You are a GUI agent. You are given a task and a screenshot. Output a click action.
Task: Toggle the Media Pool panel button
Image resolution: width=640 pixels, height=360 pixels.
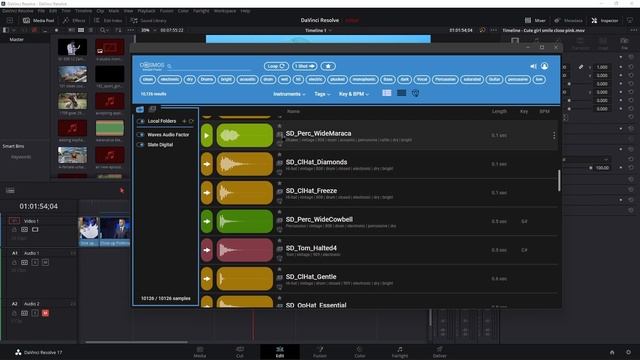38,20
